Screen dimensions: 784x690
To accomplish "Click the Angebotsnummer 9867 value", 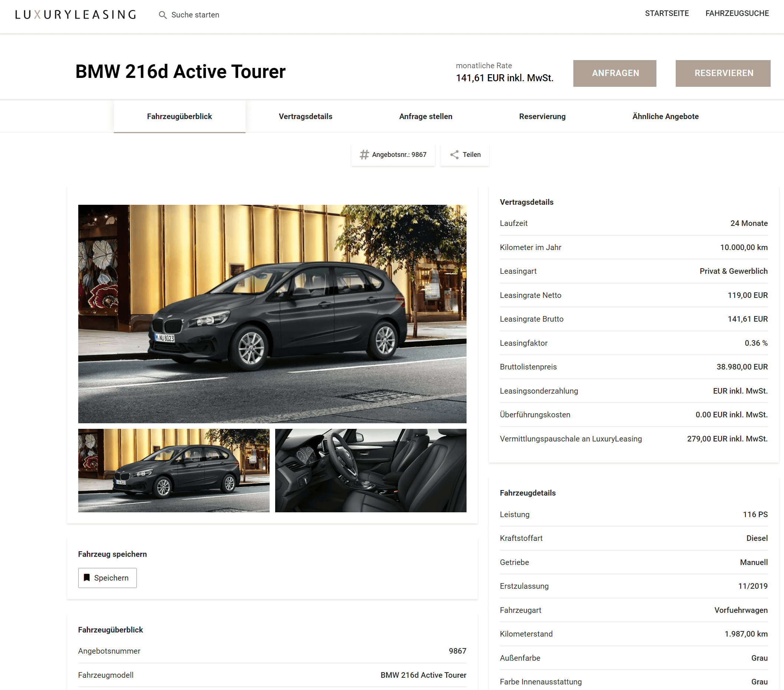I will [457, 651].
